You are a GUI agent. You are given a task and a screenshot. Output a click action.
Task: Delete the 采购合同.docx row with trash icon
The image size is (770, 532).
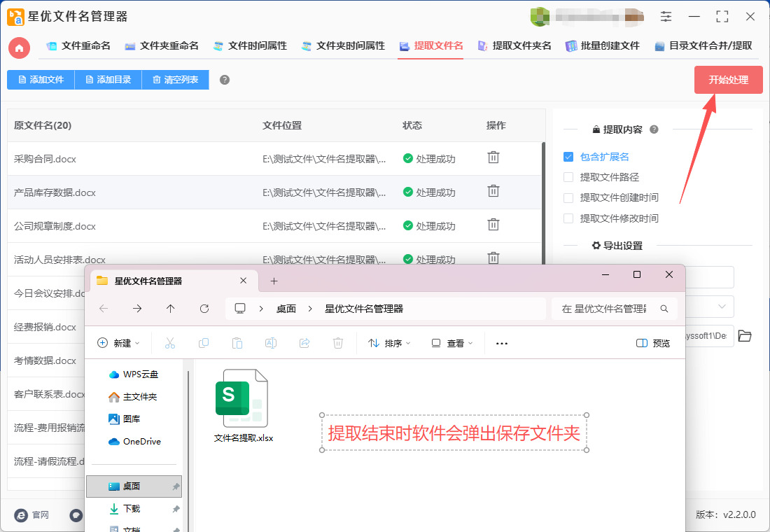pos(493,157)
